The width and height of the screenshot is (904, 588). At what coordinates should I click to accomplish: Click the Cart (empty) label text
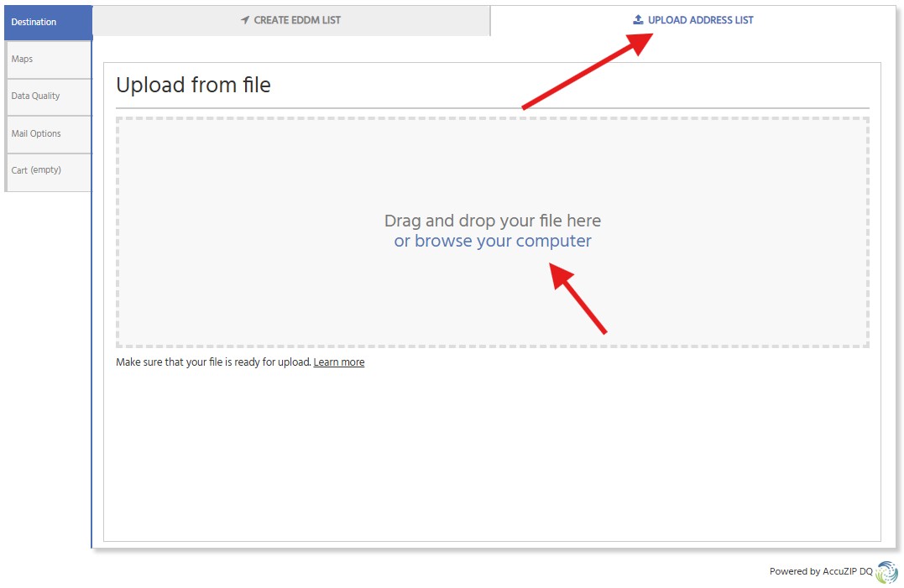point(36,169)
